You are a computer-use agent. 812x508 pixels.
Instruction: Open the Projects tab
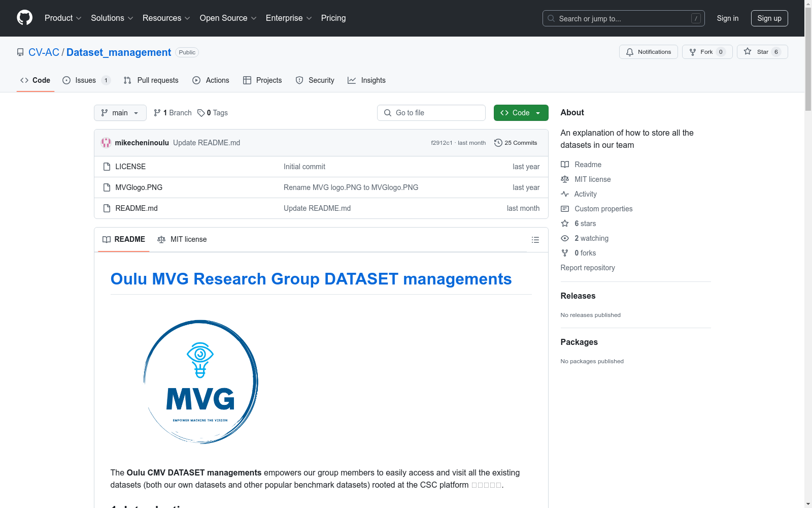(x=262, y=80)
